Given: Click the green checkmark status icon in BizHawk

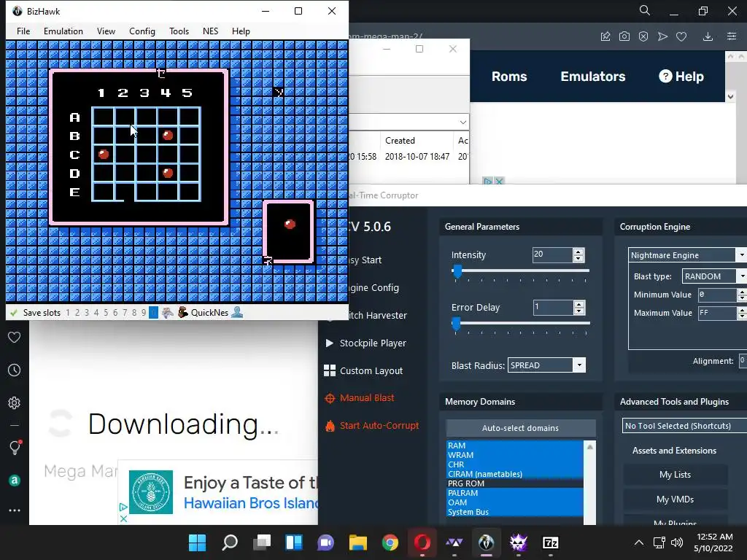Looking at the screenshot, I should pos(14,313).
